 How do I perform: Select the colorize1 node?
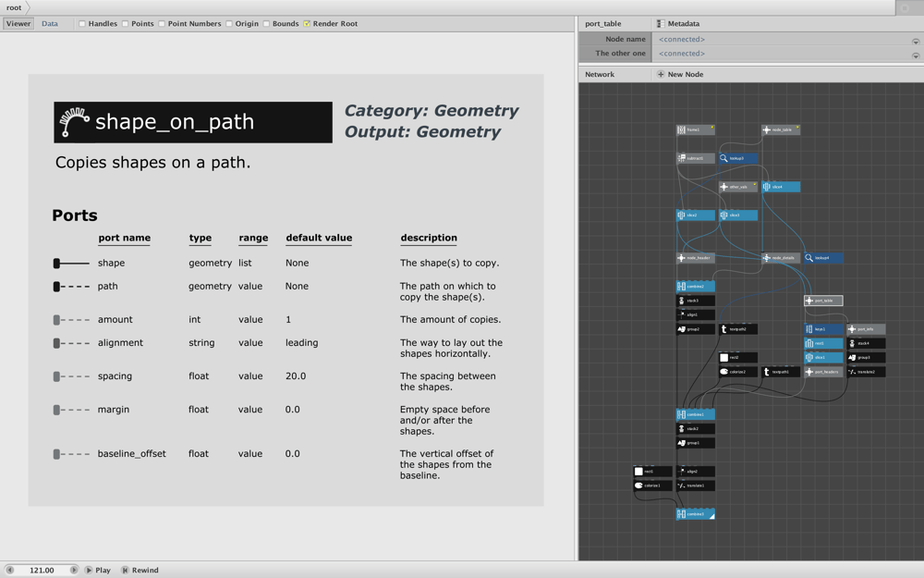pyautogui.click(x=653, y=486)
